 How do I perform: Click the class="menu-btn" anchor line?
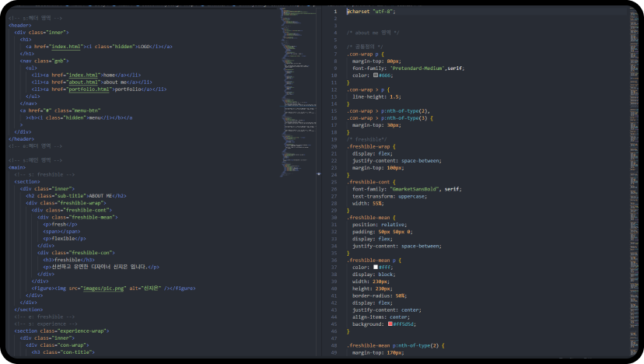coord(61,110)
